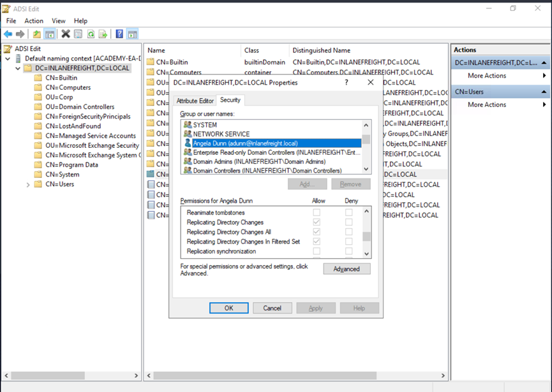Image resolution: width=552 pixels, height=392 pixels.
Task: Select OU=Domain Controllers in the tree
Action: 80,106
